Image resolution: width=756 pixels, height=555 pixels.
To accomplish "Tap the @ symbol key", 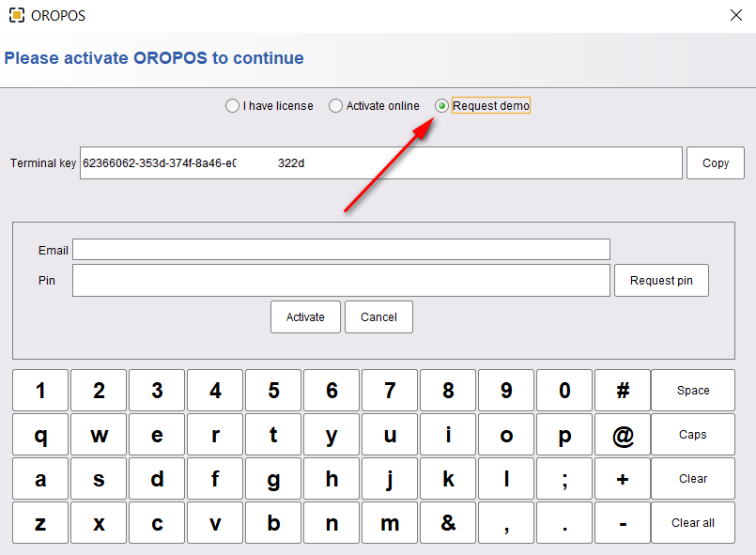I will click(623, 435).
